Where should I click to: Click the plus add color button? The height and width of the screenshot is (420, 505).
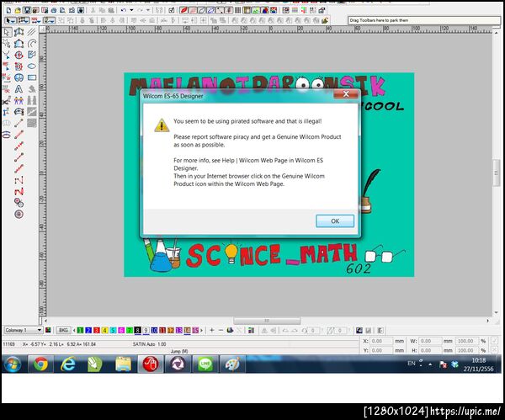[x=212, y=330]
